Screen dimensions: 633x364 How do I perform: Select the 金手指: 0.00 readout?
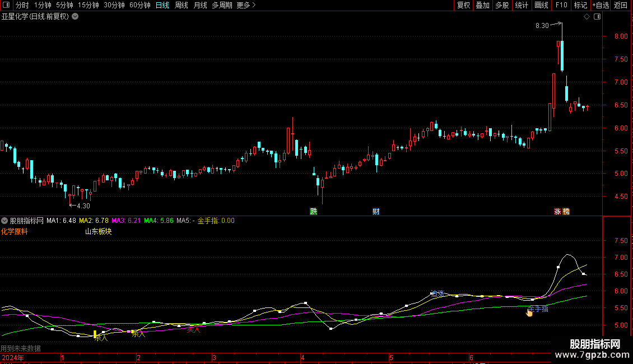(x=216, y=221)
